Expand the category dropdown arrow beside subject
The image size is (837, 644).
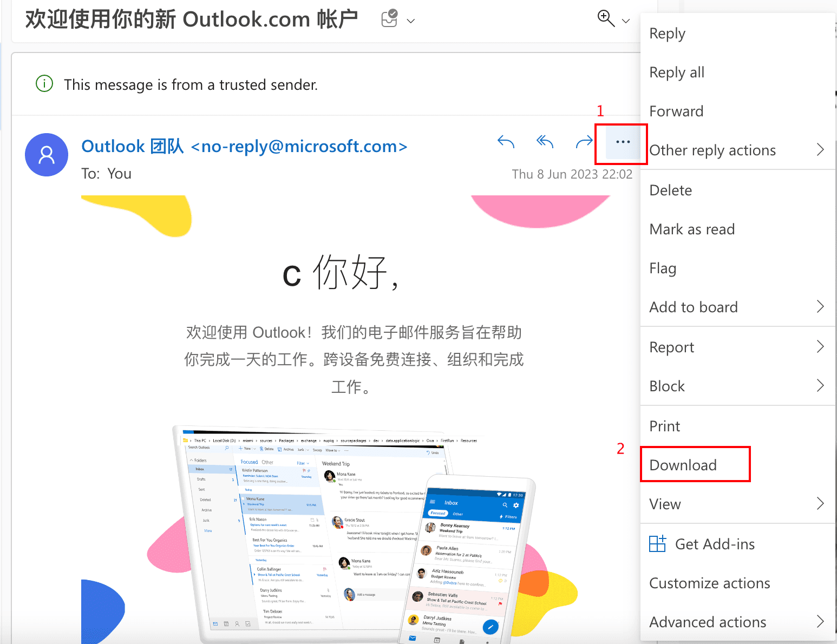[x=411, y=21]
